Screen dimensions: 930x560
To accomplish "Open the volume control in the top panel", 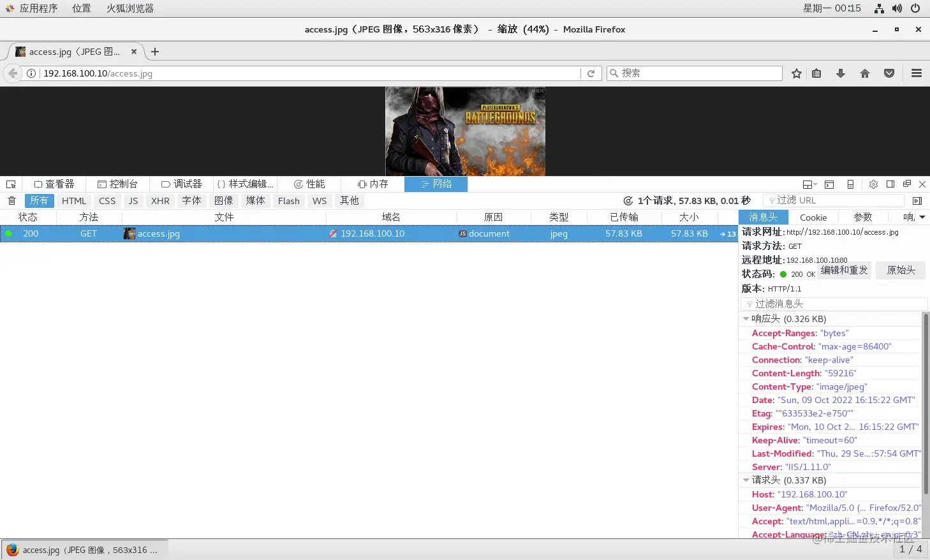I will [897, 8].
